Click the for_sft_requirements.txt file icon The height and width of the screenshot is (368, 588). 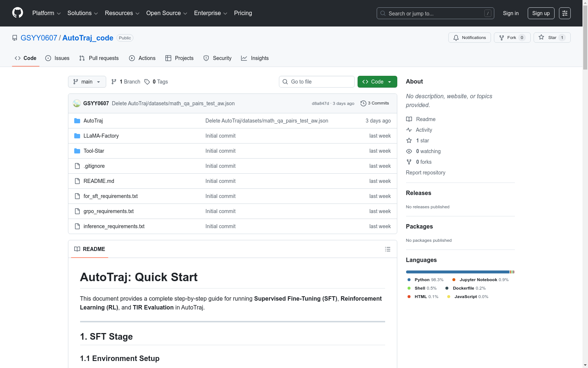click(77, 196)
